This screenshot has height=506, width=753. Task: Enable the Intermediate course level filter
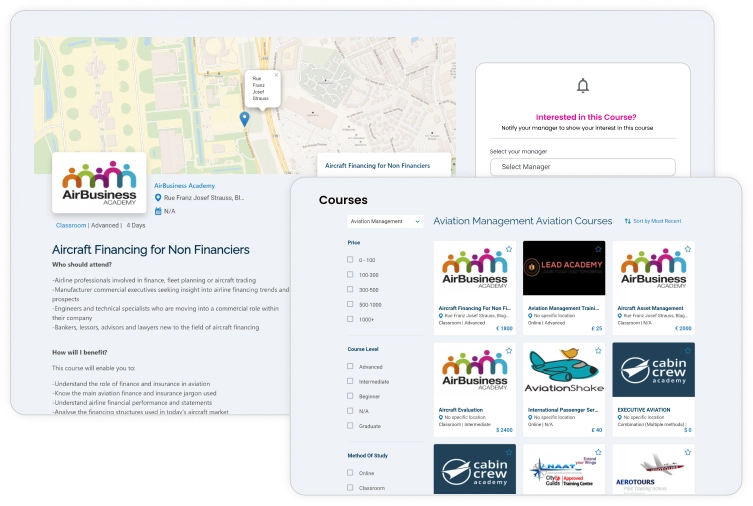(x=350, y=381)
